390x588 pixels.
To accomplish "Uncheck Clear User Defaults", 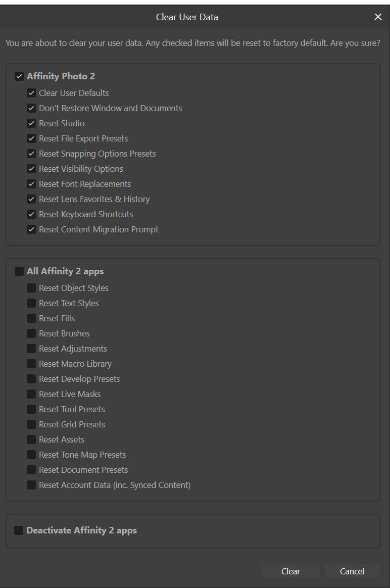I will tap(31, 93).
